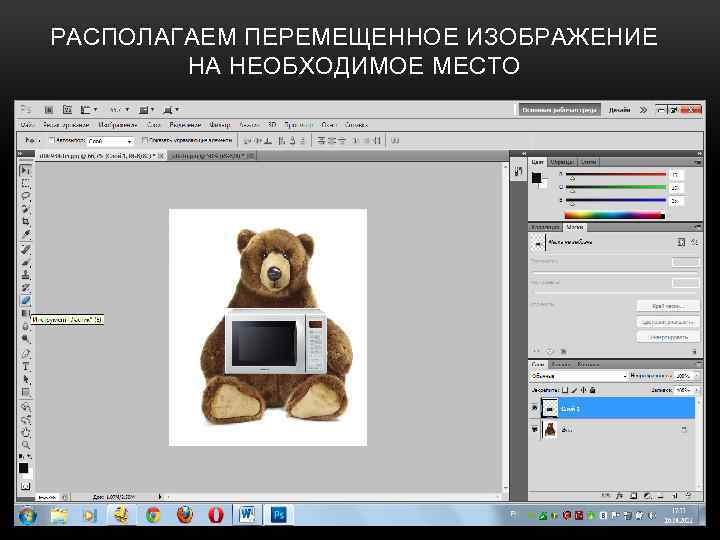The image size is (720, 540).
Task: Toggle lock position
Action: point(583,390)
